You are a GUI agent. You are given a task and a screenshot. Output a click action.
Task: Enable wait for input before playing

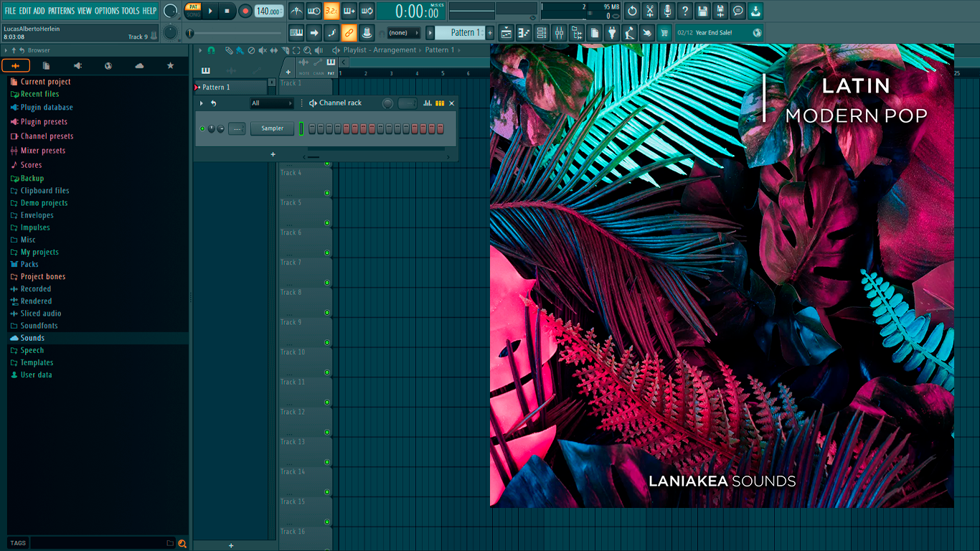tap(314, 11)
